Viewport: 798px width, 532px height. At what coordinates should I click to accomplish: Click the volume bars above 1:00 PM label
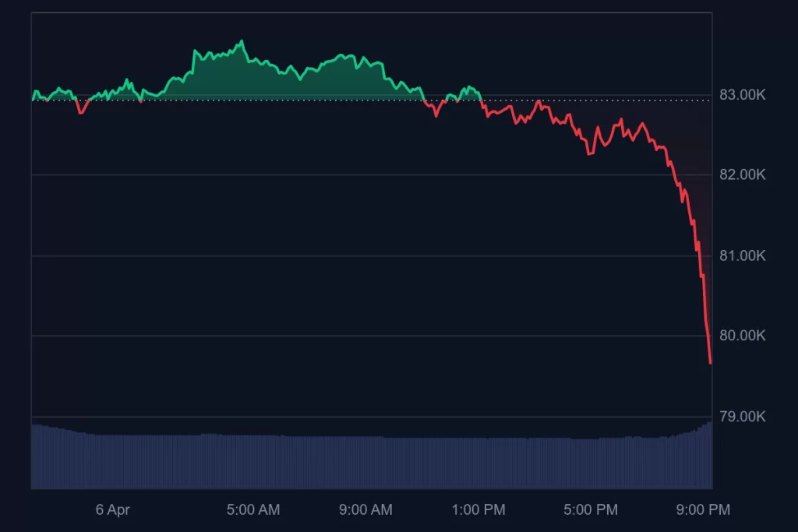coord(478,463)
